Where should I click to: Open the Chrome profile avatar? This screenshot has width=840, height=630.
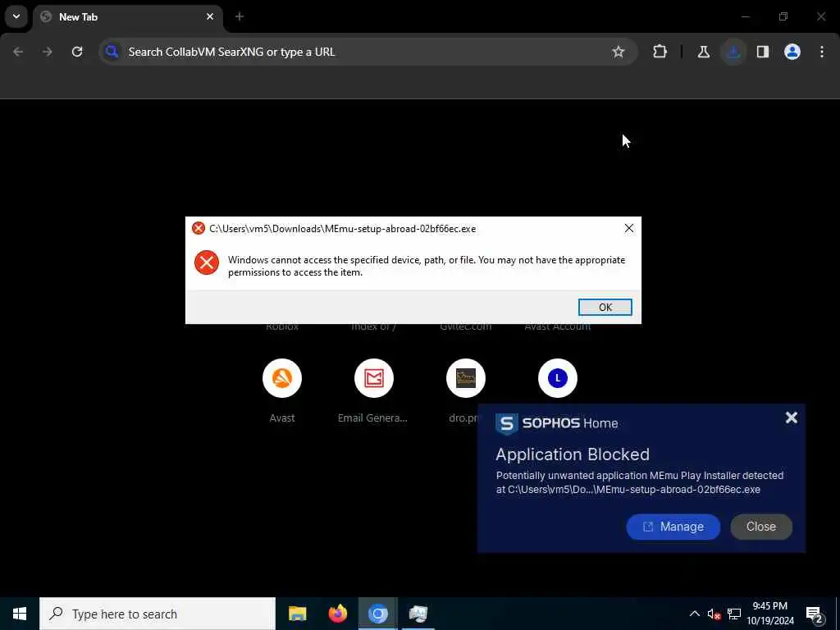pyautogui.click(x=792, y=52)
